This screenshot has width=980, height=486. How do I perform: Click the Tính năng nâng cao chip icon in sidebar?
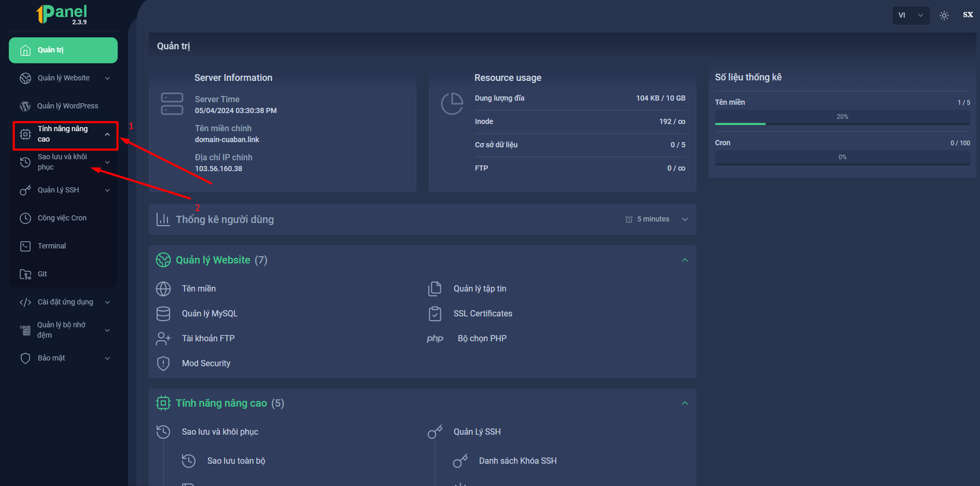pyautogui.click(x=25, y=134)
